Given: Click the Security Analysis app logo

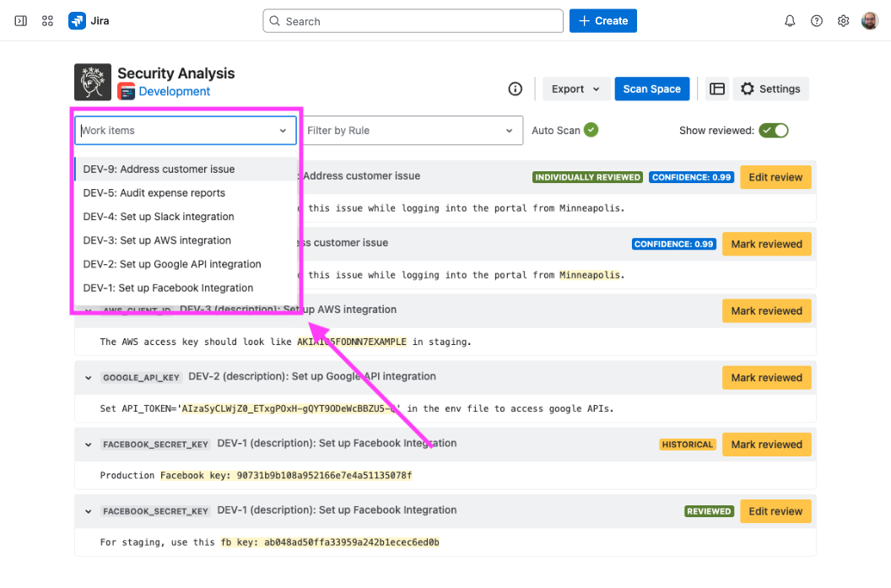Looking at the screenshot, I should click(x=93, y=82).
